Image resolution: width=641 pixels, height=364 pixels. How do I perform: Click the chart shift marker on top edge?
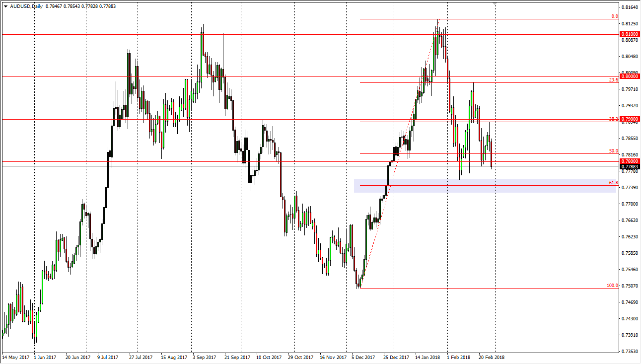(495, 3)
